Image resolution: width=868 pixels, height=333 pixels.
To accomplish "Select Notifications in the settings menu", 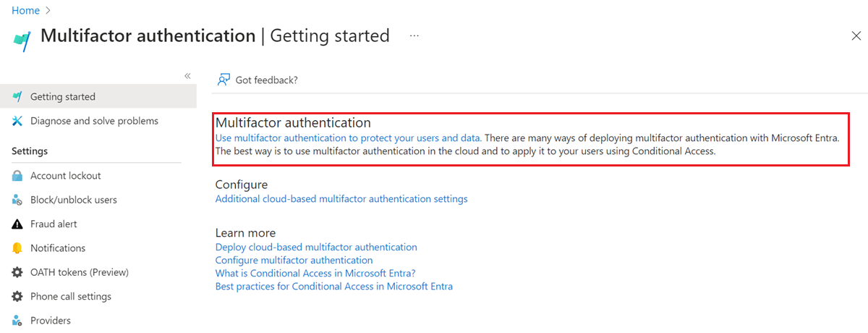I will [58, 248].
